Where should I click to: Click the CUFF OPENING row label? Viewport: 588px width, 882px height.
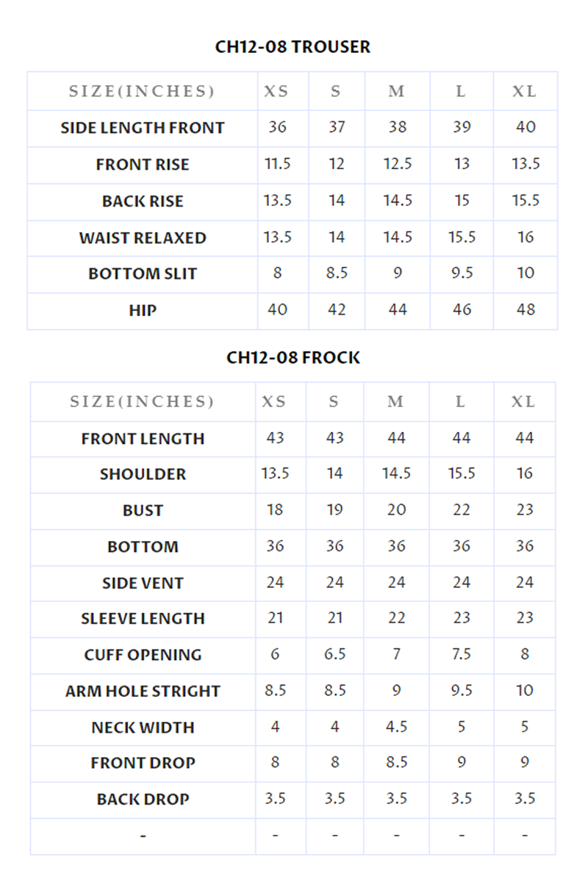[143, 655]
